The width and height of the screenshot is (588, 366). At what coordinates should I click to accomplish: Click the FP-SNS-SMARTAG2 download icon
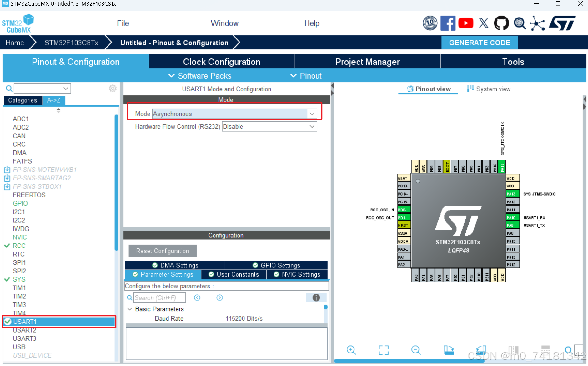click(7, 178)
